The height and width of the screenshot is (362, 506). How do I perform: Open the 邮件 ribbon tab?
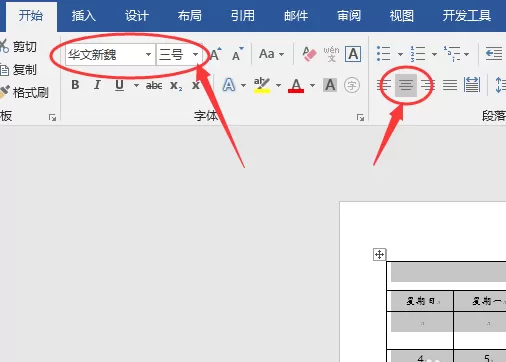click(x=296, y=16)
